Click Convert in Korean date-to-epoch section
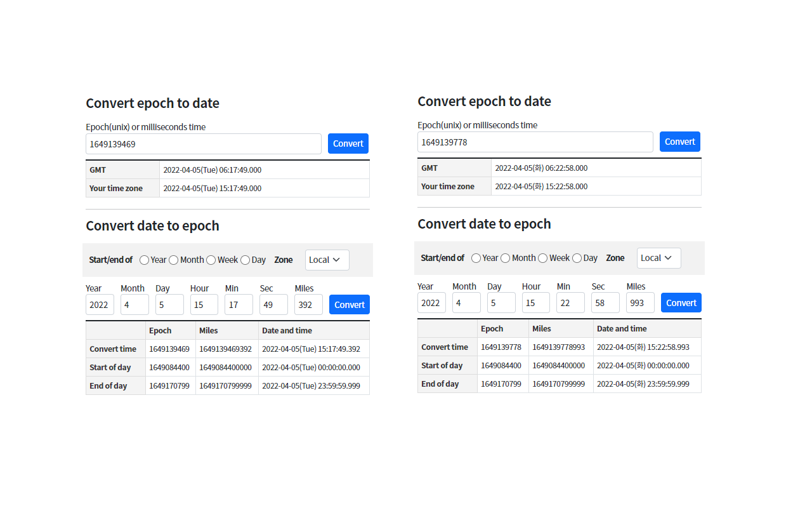The height and width of the screenshot is (508, 812). pyautogui.click(x=681, y=302)
